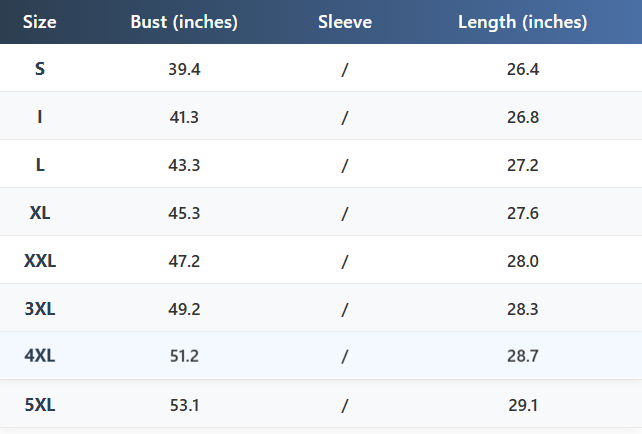Click the 39.4 bust value
The image size is (642, 434).
pos(184,69)
